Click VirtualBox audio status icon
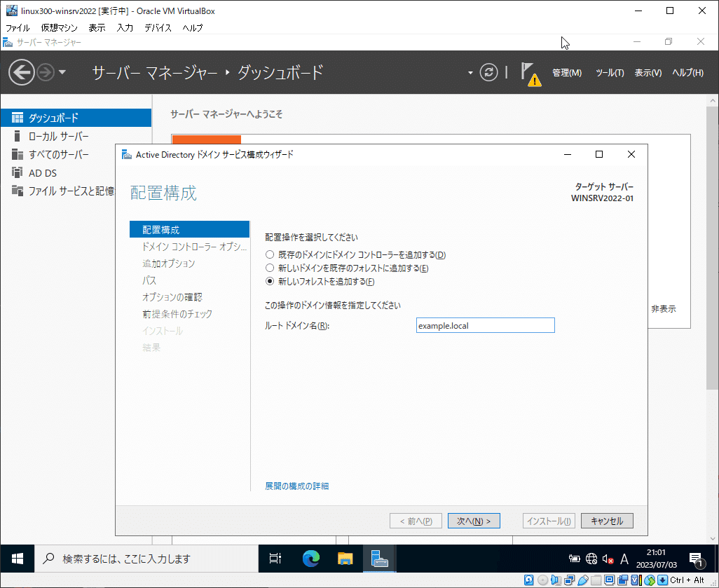719x588 pixels. tap(556, 580)
